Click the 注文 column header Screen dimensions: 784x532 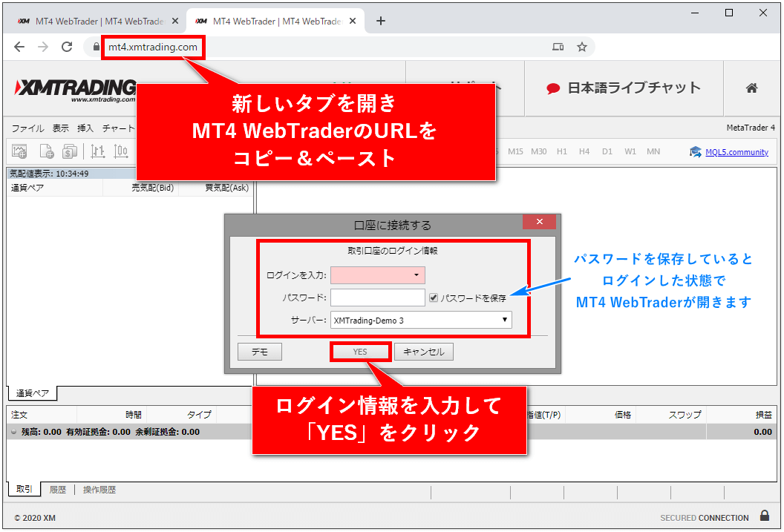pyautogui.click(x=42, y=415)
